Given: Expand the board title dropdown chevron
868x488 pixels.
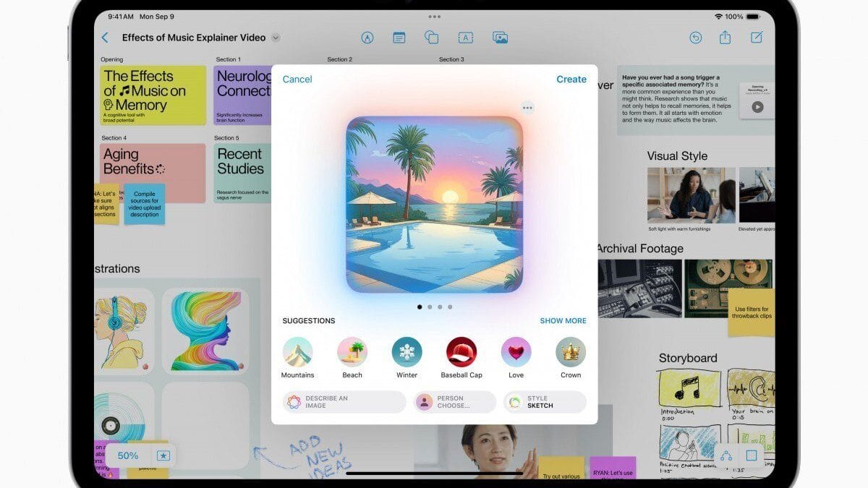Looking at the screenshot, I should point(275,37).
